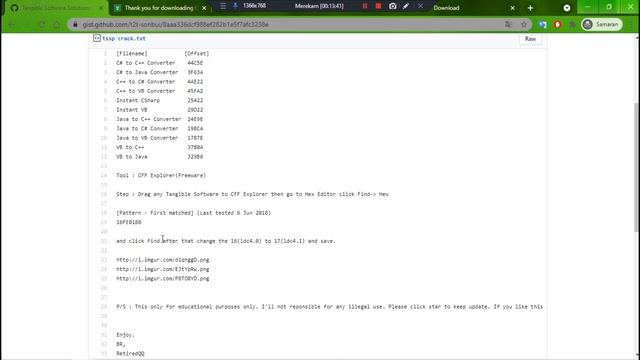Open the blue extension icon in toolbar
Screen dimensions: 640x360
(542, 24)
